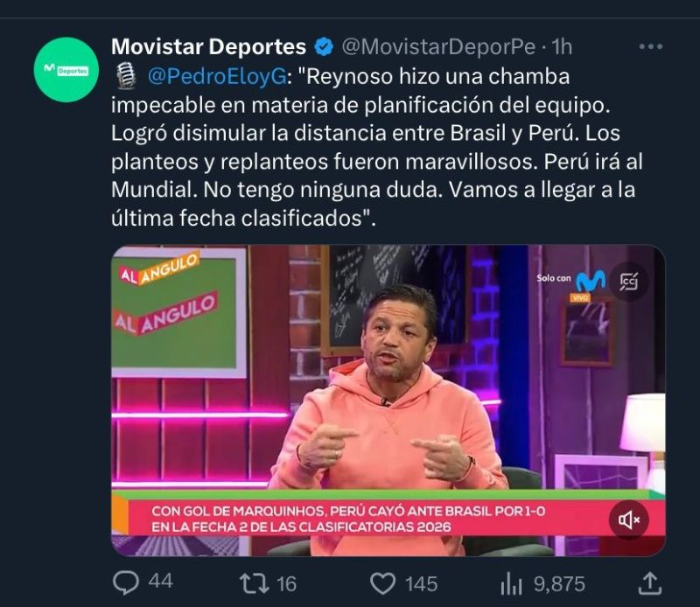The width and height of the screenshot is (700, 607).
Task: Click the 9,875 views count
Action: tap(559, 583)
